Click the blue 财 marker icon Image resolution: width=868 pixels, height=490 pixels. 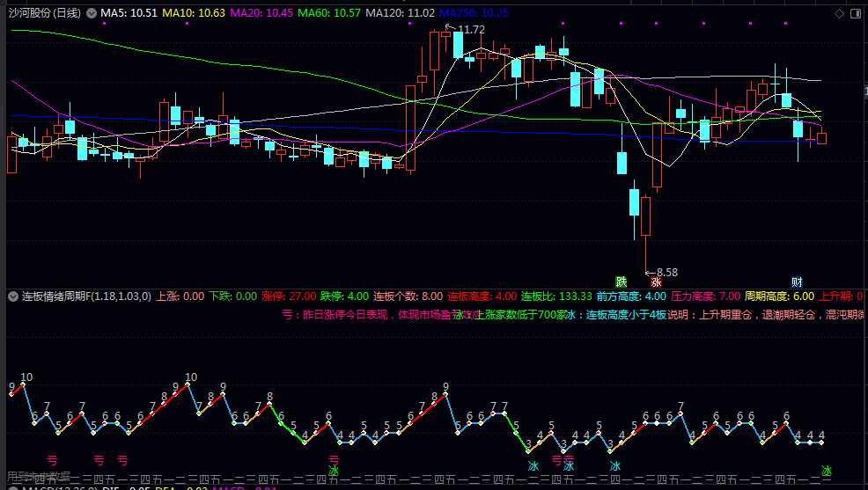pos(797,282)
